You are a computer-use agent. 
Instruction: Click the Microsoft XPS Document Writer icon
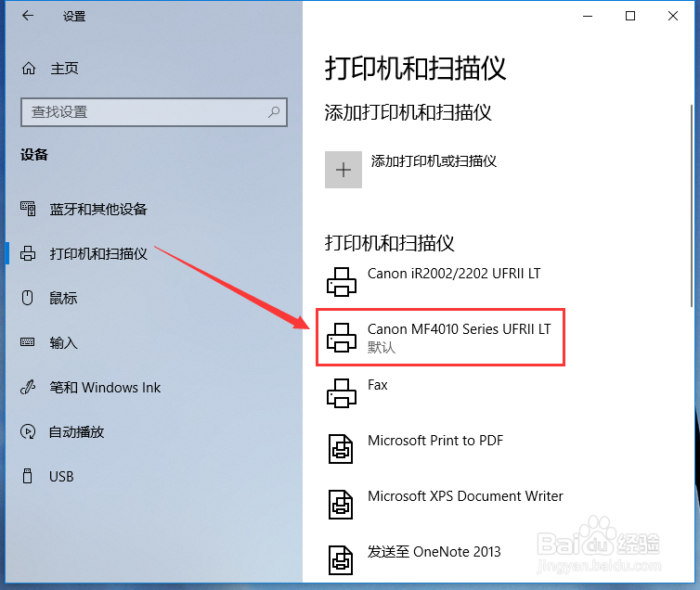[x=341, y=505]
